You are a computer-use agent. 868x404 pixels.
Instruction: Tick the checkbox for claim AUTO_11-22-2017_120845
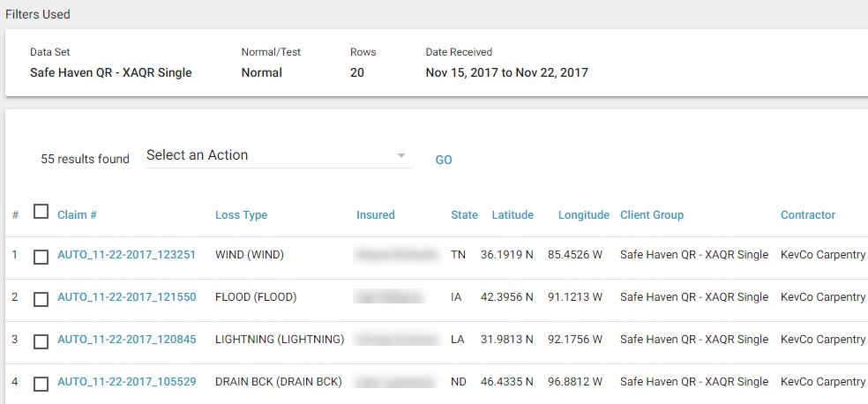coord(41,341)
